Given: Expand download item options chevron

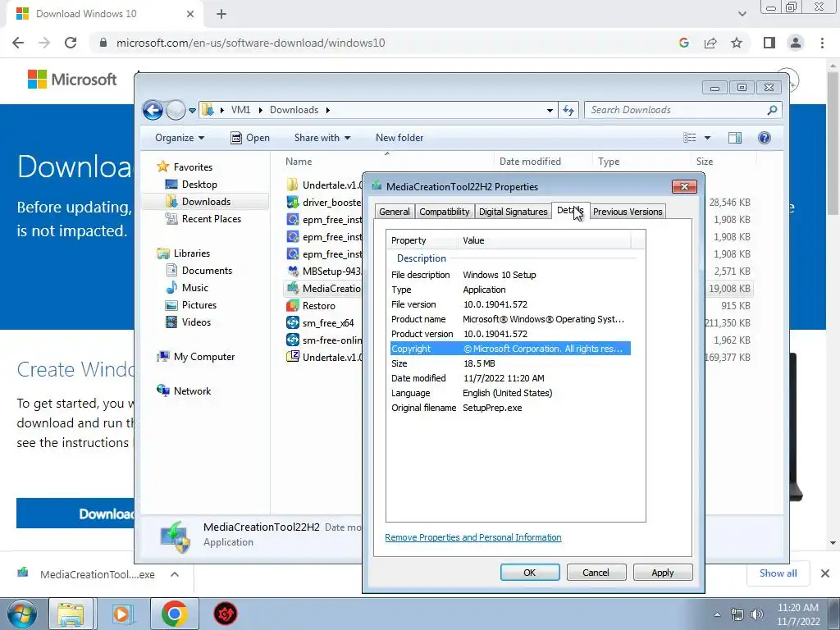Looking at the screenshot, I should pyautogui.click(x=175, y=574).
